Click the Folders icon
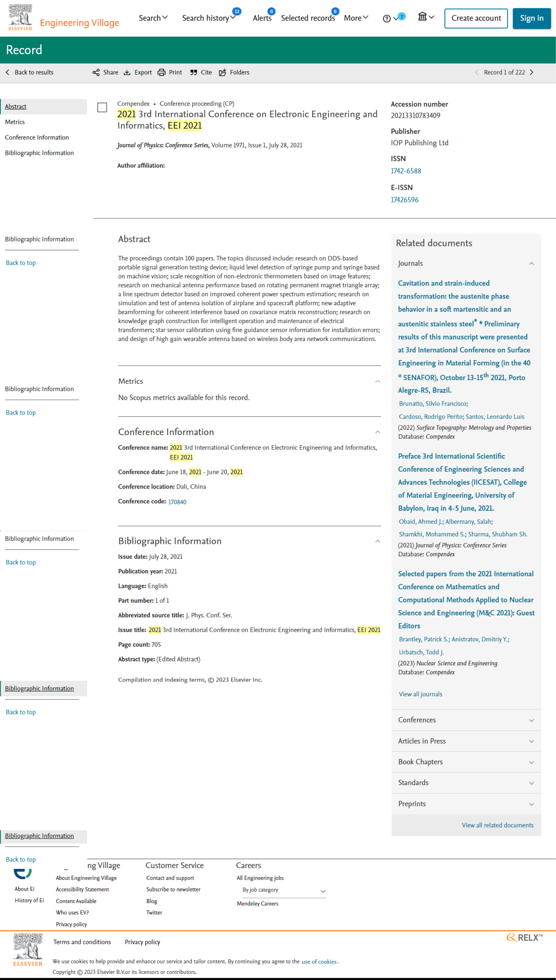 (x=223, y=73)
